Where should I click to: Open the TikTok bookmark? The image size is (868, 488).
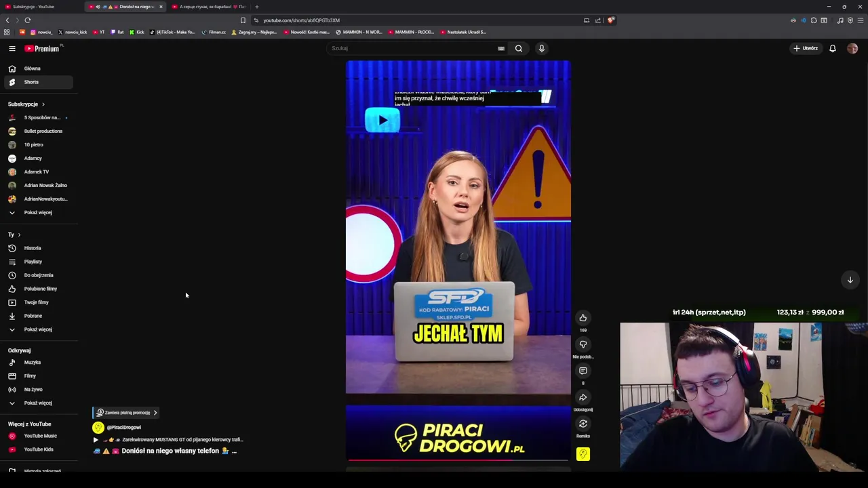point(172,32)
